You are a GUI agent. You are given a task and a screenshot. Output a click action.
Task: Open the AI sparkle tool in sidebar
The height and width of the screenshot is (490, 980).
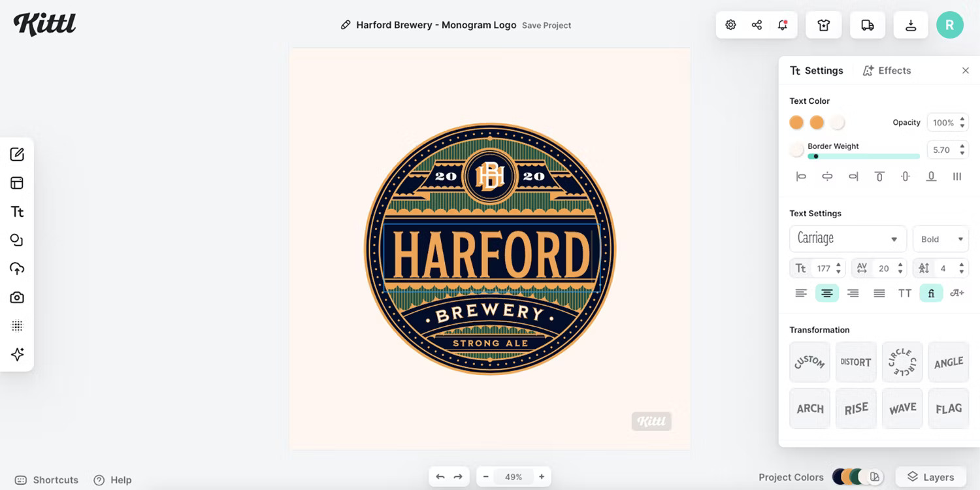17,354
